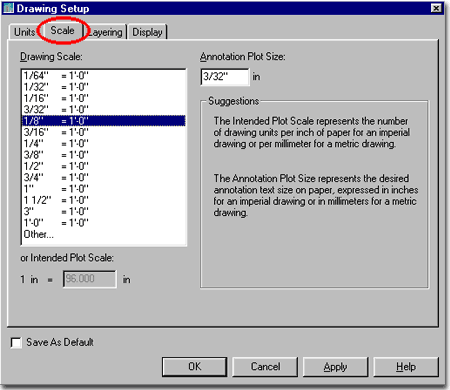
Task: Switch to the Units tab
Action: tap(24, 32)
